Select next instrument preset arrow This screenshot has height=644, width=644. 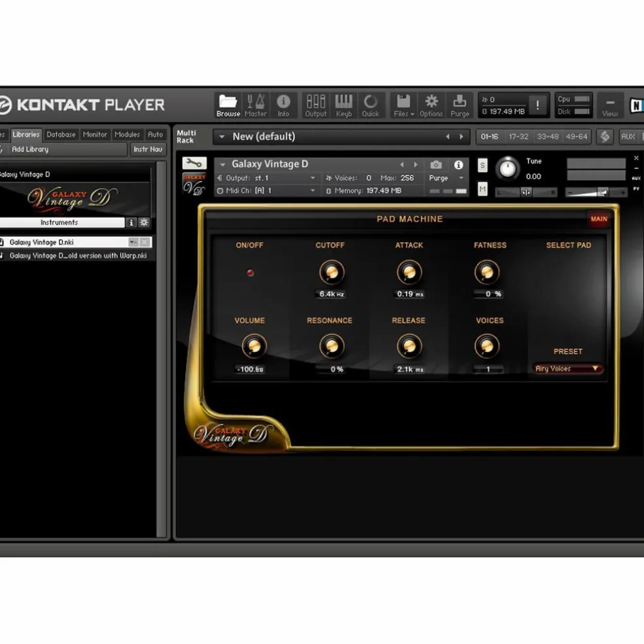416,165
